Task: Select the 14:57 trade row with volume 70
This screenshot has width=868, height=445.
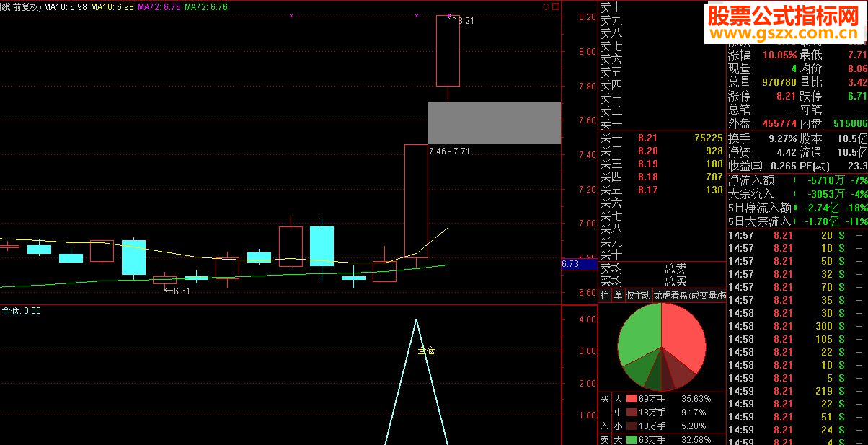Action: pyautogui.click(x=797, y=287)
